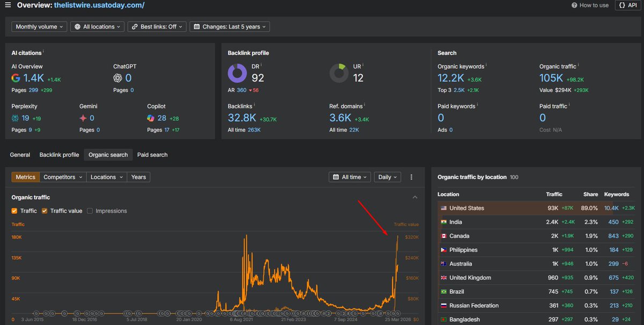Screen dimensions: 644x325
Task: Open the Locations dropdown in chart toolbar
Action: (107, 177)
